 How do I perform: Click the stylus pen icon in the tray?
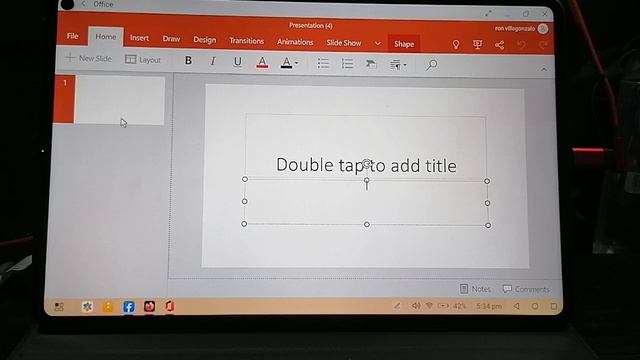click(397, 305)
